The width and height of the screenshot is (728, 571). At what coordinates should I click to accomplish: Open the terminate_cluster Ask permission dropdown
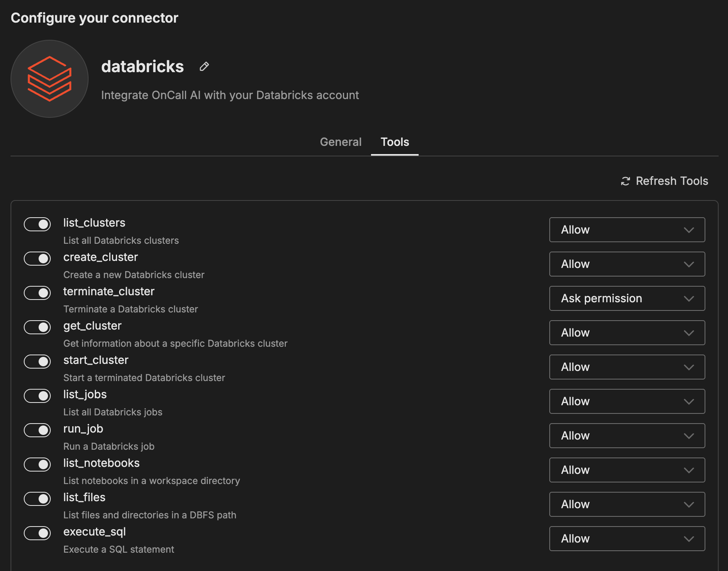[627, 298]
